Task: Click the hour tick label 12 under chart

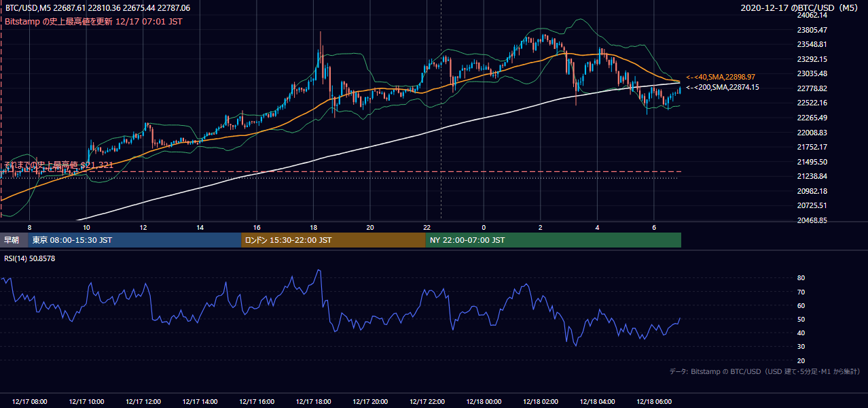Action: point(143,227)
